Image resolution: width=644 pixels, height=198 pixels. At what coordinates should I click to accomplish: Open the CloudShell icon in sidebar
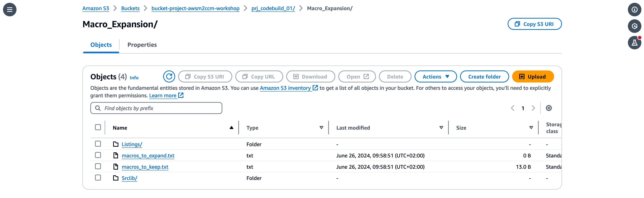tap(635, 26)
